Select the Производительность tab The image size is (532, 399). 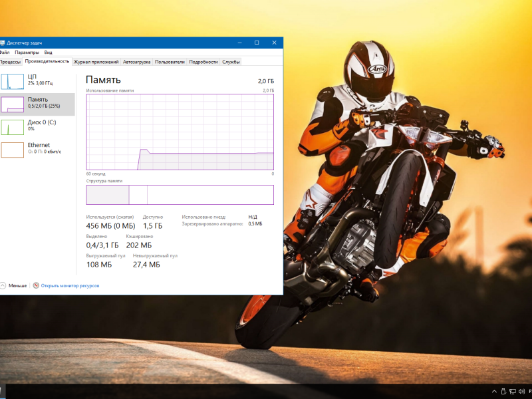pyautogui.click(x=47, y=61)
